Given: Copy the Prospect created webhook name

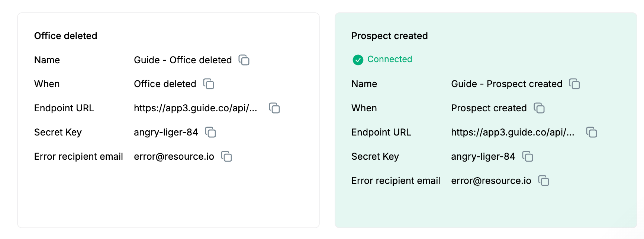Looking at the screenshot, I should pos(574,84).
